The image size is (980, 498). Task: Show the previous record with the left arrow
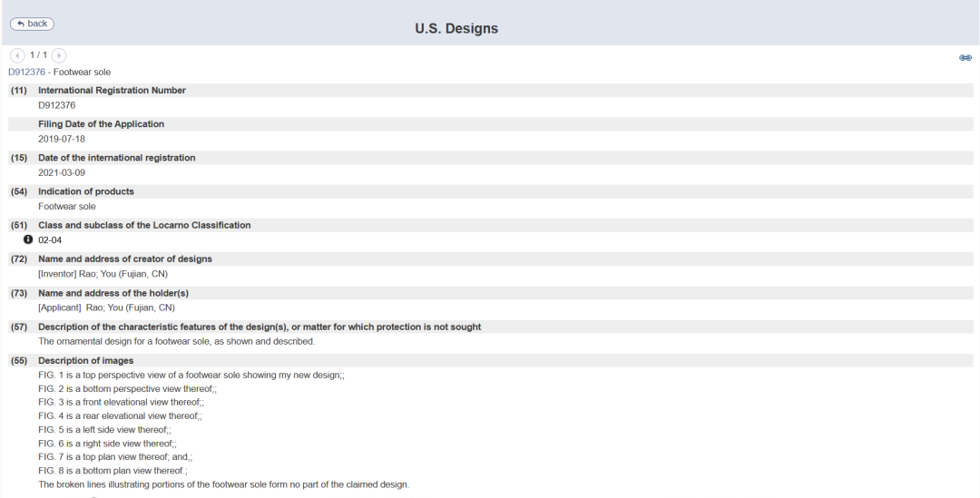(17, 55)
